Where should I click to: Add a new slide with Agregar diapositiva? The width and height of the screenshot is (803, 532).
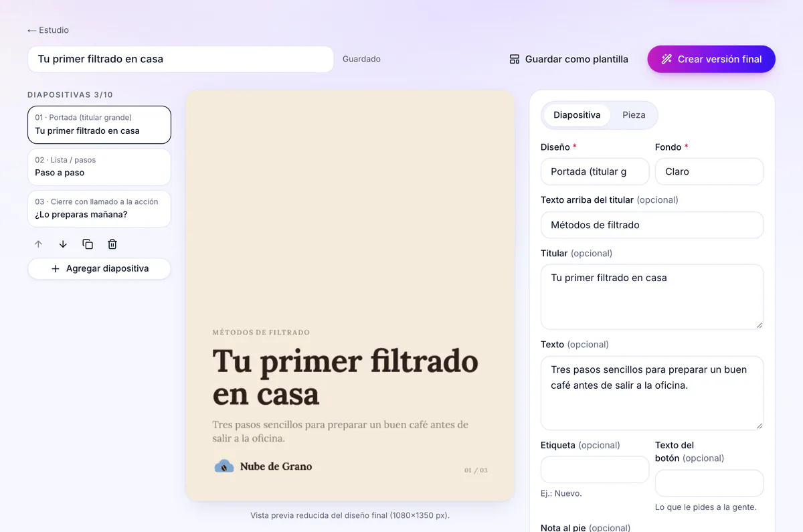pyautogui.click(x=99, y=268)
